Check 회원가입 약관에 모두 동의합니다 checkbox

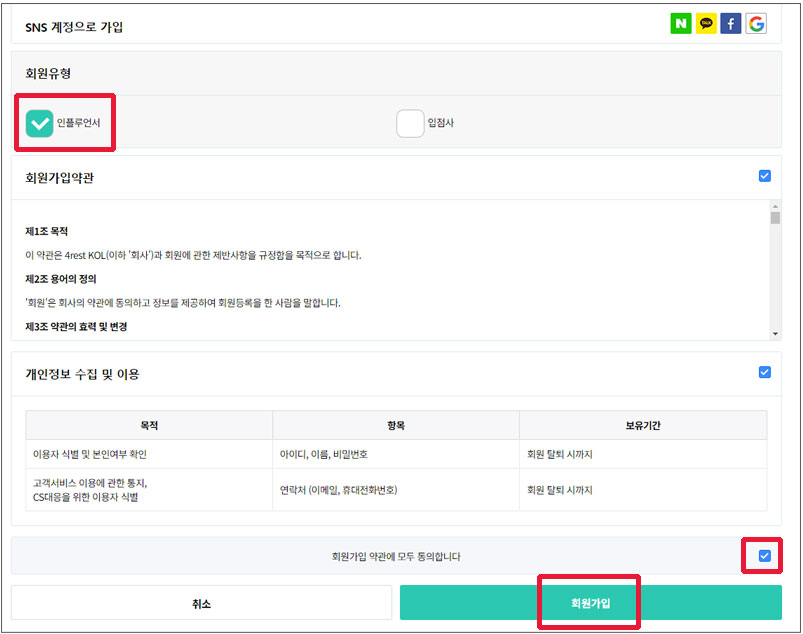coord(765,556)
